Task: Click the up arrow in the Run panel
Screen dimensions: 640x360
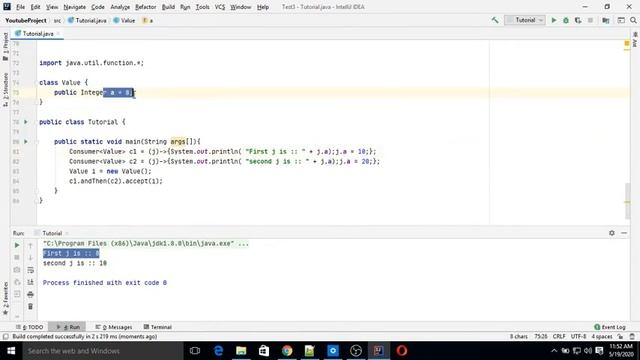Action: point(30,245)
